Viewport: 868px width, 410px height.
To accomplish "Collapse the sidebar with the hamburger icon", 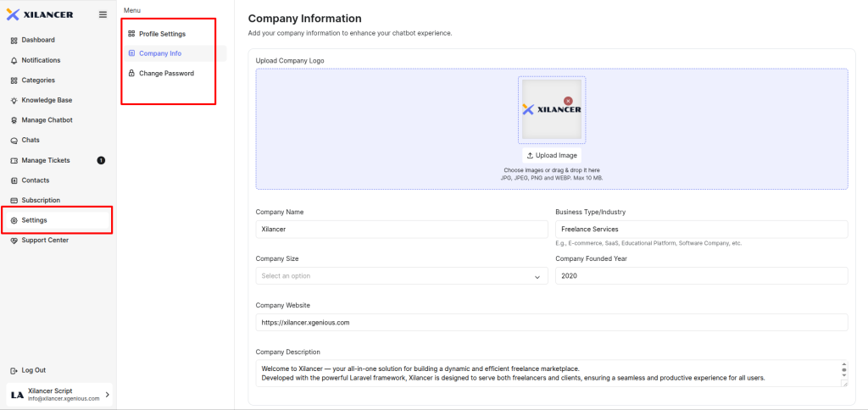I will tap(103, 14).
